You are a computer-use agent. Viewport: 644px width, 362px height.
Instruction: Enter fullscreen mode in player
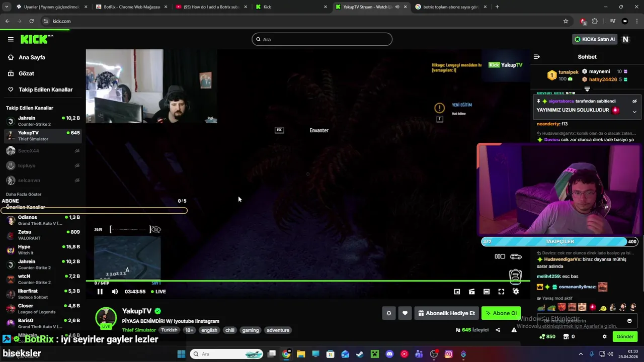(501, 292)
